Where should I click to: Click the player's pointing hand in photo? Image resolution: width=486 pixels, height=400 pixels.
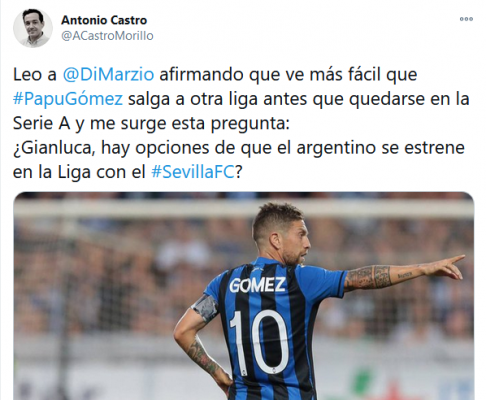click(447, 266)
